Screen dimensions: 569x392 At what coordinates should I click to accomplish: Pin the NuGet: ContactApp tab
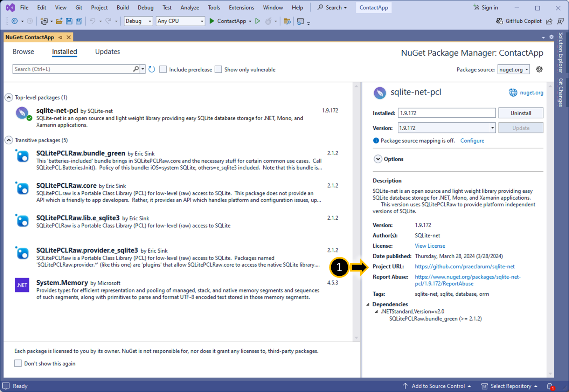click(x=61, y=37)
